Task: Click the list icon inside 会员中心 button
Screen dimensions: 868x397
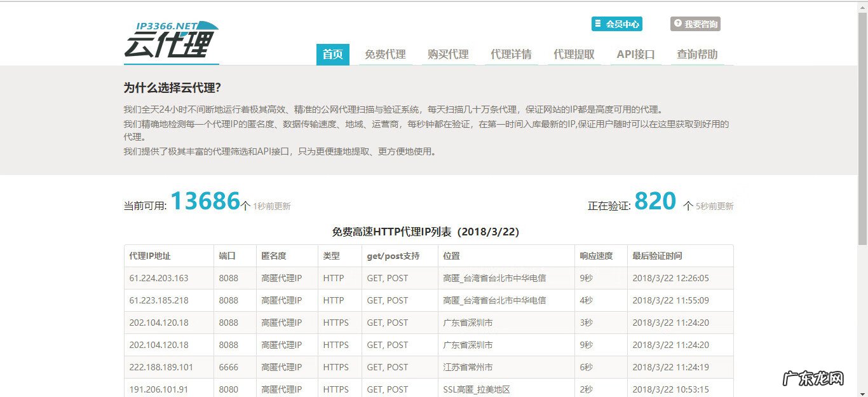Action: [598, 24]
